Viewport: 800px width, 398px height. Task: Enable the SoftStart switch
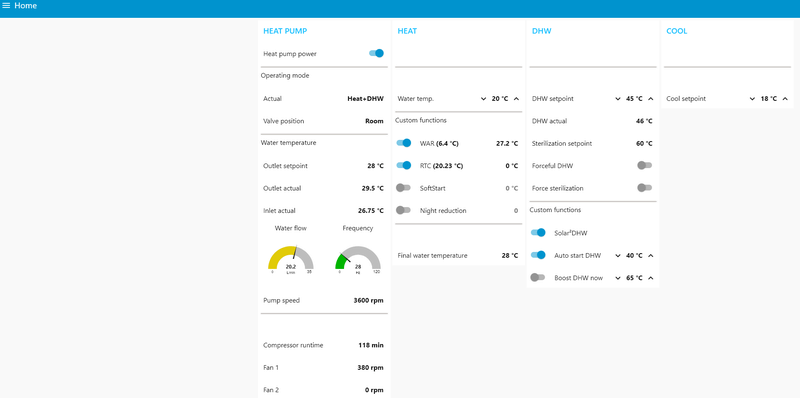pos(404,188)
